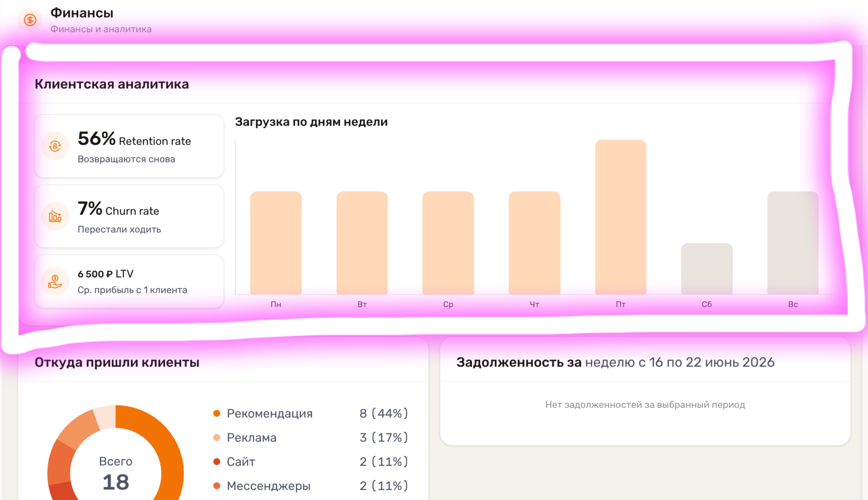Click the Финансы dollar coin icon
The image size is (868, 500).
pyautogui.click(x=30, y=20)
